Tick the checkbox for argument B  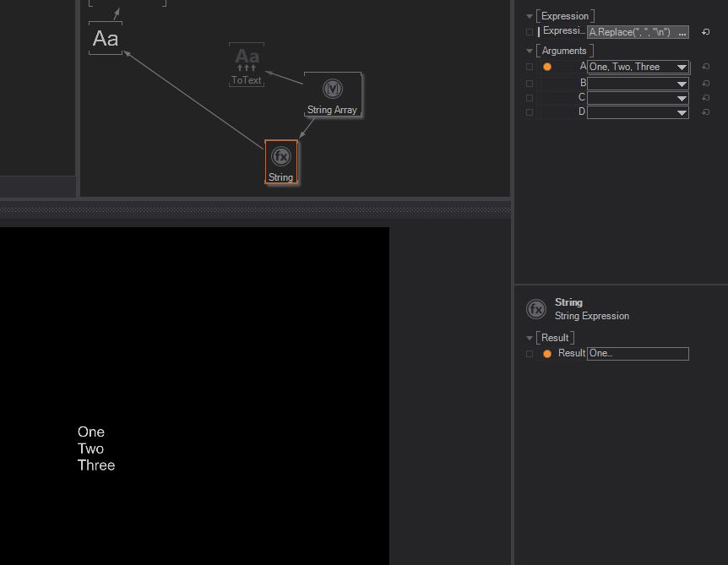[530, 84]
